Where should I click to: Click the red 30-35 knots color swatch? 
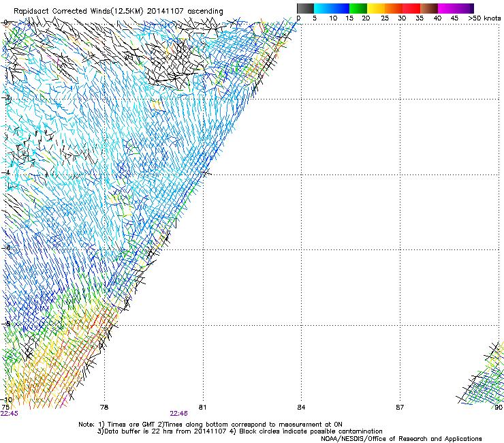click(x=411, y=8)
